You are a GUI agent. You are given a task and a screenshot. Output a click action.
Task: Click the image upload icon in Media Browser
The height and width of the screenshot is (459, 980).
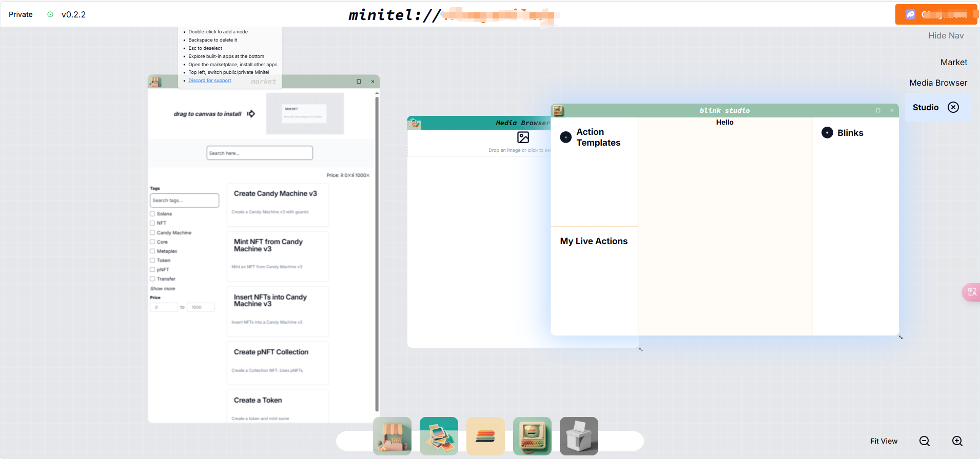pyautogui.click(x=523, y=137)
